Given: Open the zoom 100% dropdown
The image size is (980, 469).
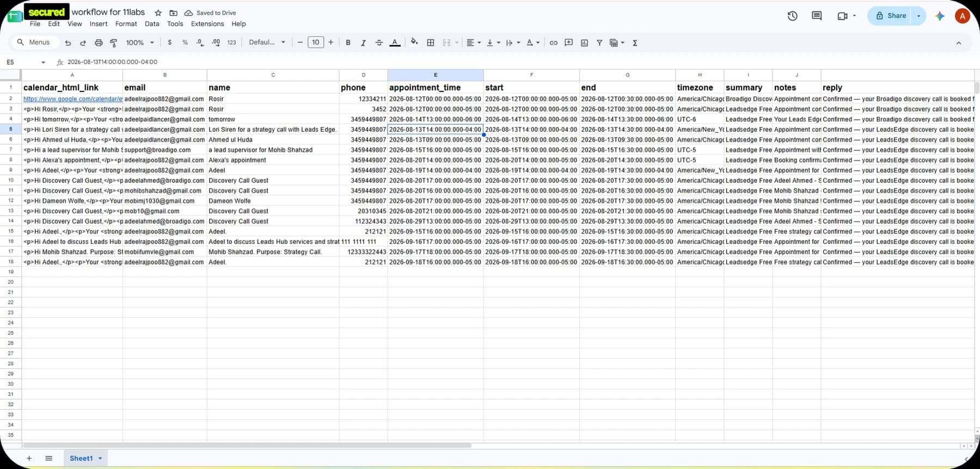Looking at the screenshot, I should pyautogui.click(x=140, y=42).
